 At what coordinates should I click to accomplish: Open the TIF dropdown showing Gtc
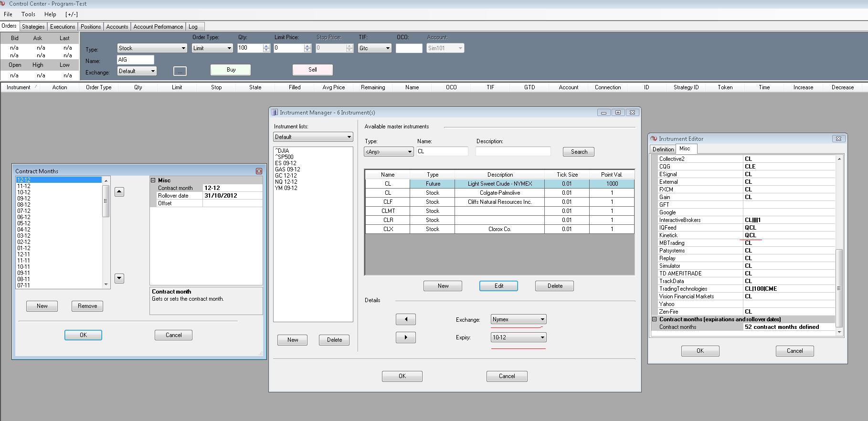pyautogui.click(x=375, y=48)
